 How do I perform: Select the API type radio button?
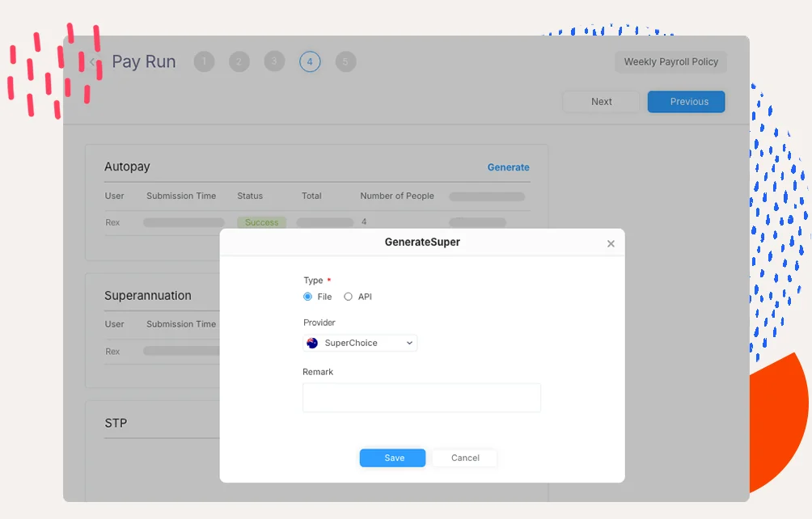[349, 297]
